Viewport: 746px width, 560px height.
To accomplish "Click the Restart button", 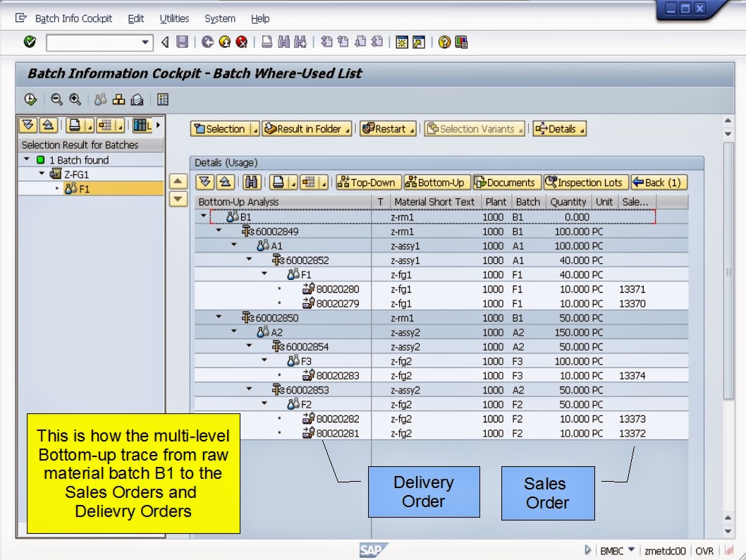I will [x=386, y=128].
